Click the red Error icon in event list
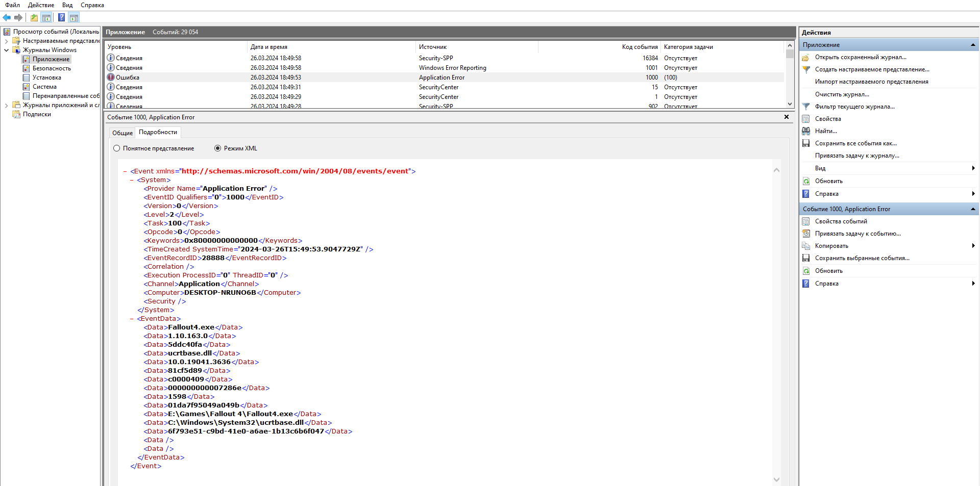This screenshot has height=486, width=980. pos(110,78)
